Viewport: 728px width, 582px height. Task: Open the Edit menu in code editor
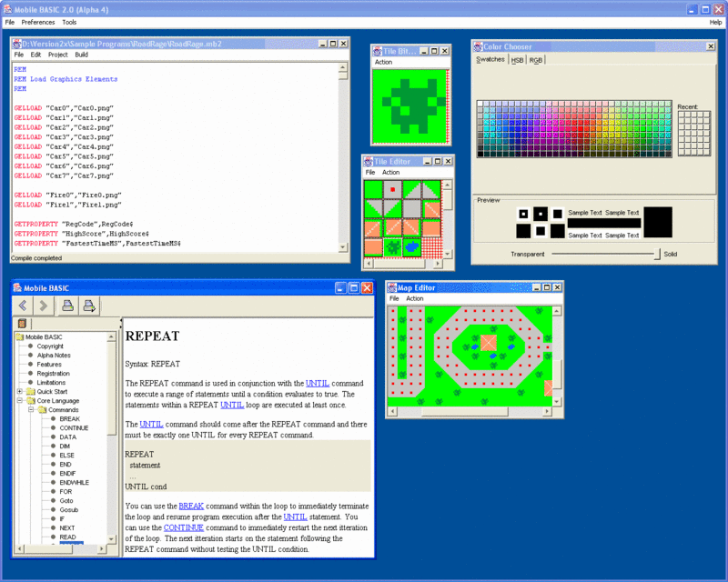[x=35, y=55]
